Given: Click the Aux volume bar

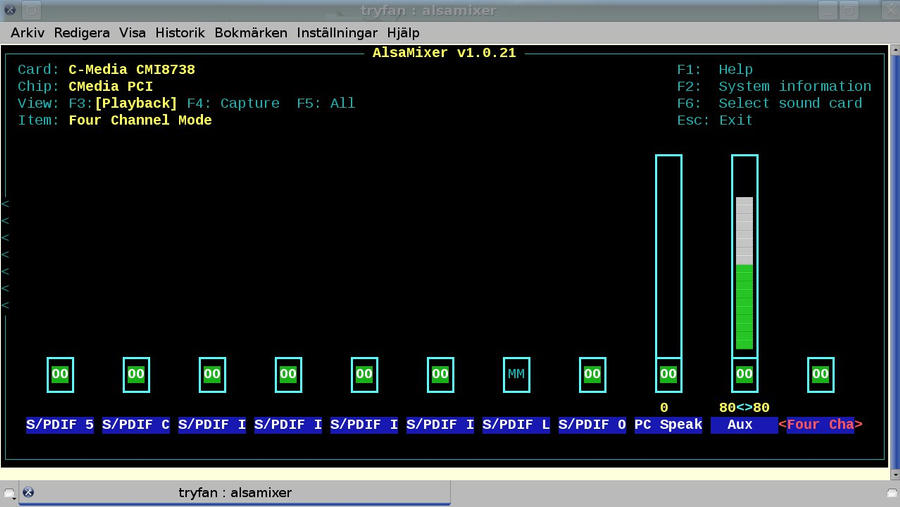Looking at the screenshot, I should (x=744, y=256).
